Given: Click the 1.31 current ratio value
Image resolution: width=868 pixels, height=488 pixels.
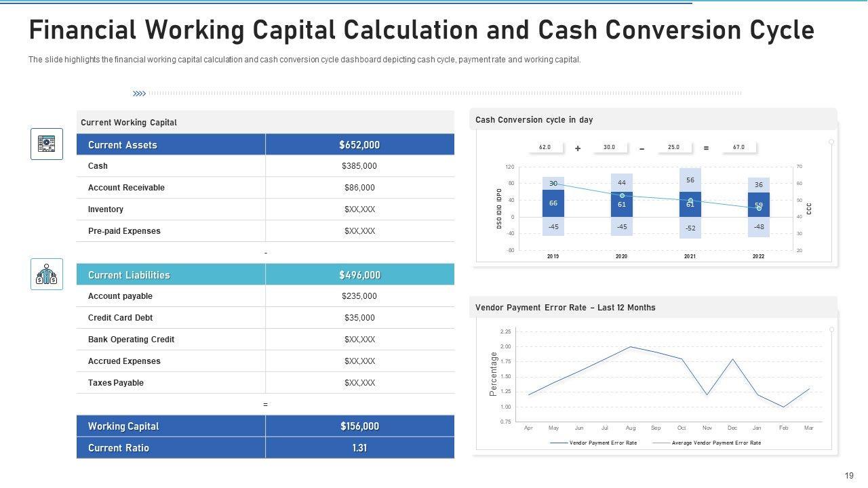Looking at the screenshot, I should (x=359, y=448).
